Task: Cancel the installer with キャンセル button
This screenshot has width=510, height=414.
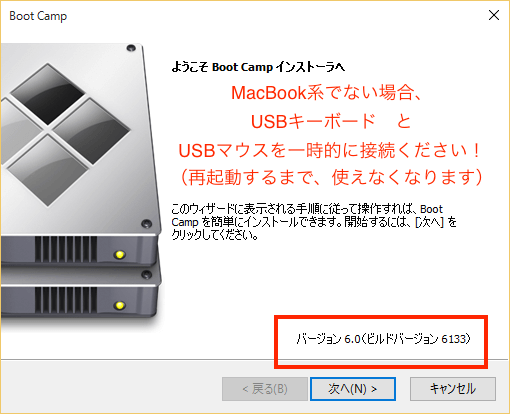Action: [x=453, y=389]
